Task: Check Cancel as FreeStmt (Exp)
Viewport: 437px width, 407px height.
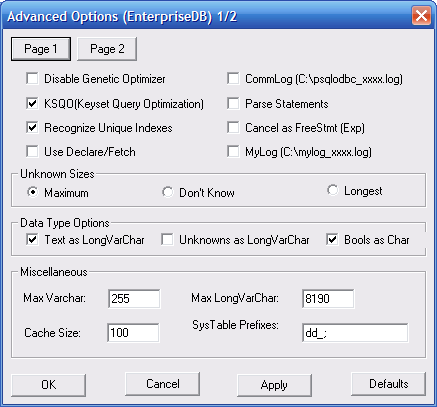Action: pos(233,128)
